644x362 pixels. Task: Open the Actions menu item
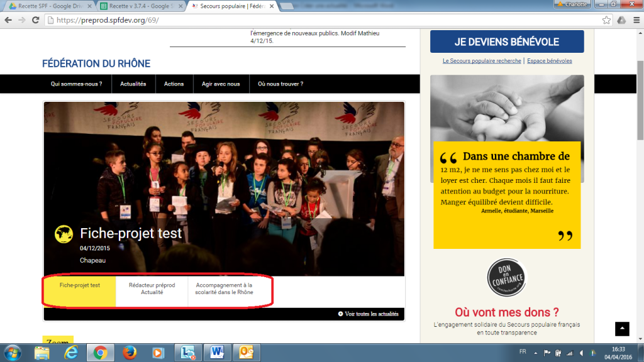174,84
